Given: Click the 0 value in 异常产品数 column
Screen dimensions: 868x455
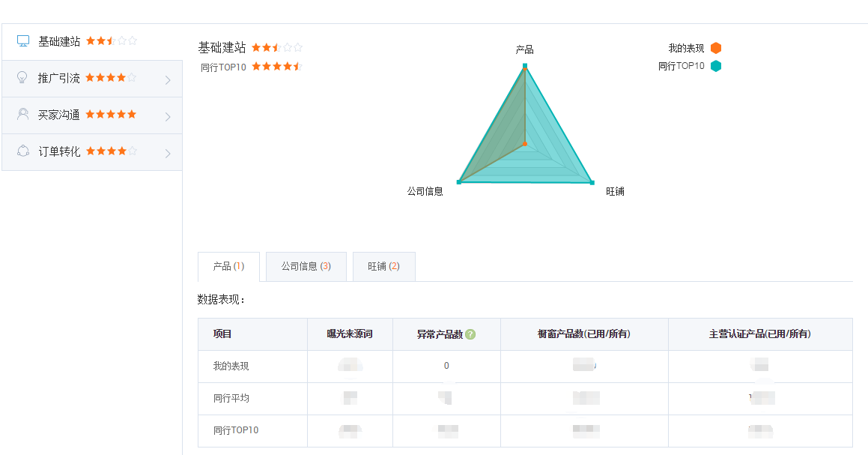Looking at the screenshot, I should 446,366.
